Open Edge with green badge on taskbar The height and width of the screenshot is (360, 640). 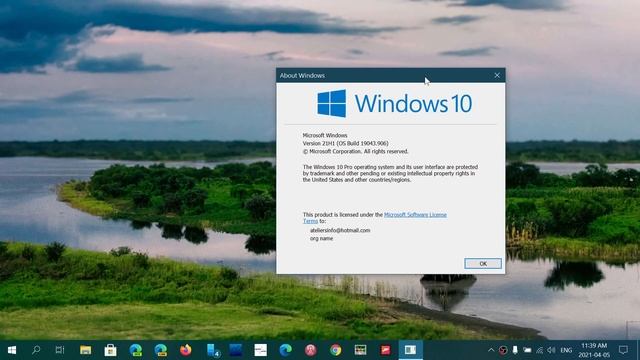pyautogui.click(x=136, y=350)
